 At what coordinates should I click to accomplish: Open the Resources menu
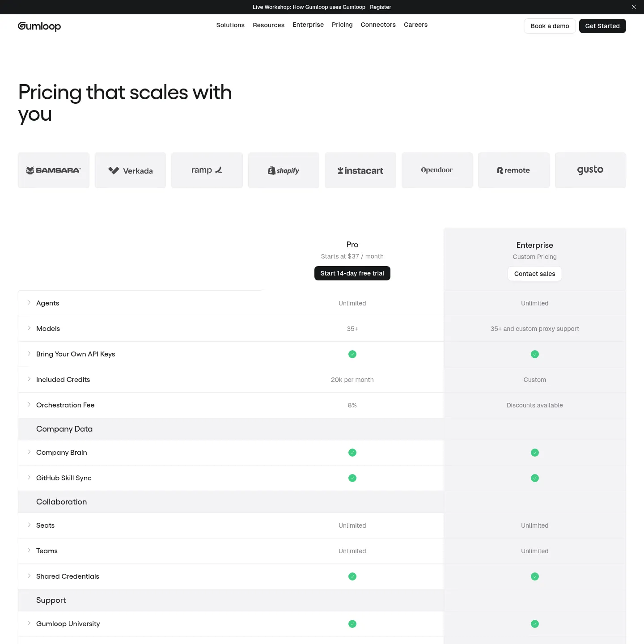[268, 25]
